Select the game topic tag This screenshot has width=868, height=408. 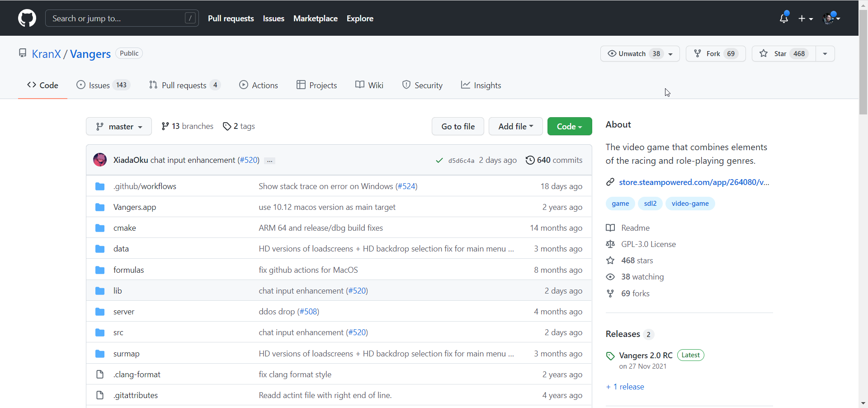point(620,204)
